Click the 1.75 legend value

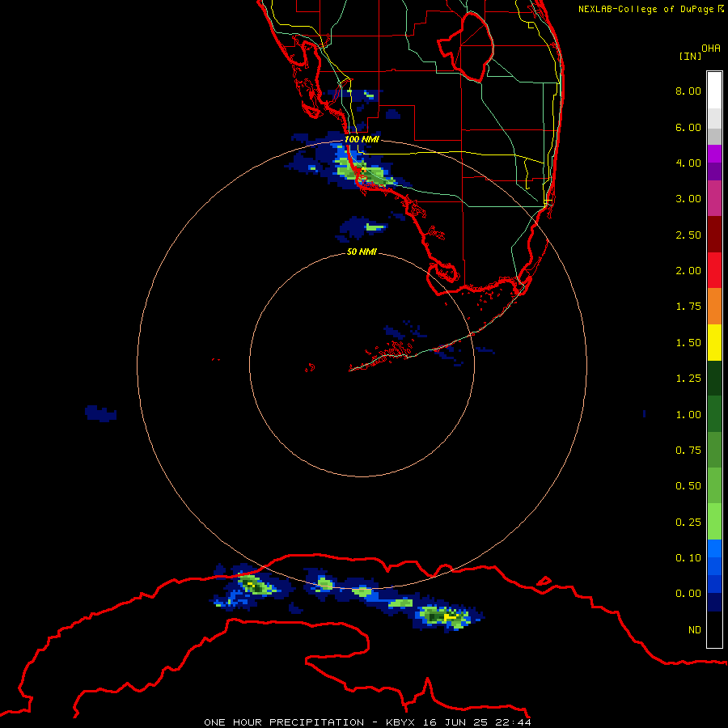click(688, 307)
